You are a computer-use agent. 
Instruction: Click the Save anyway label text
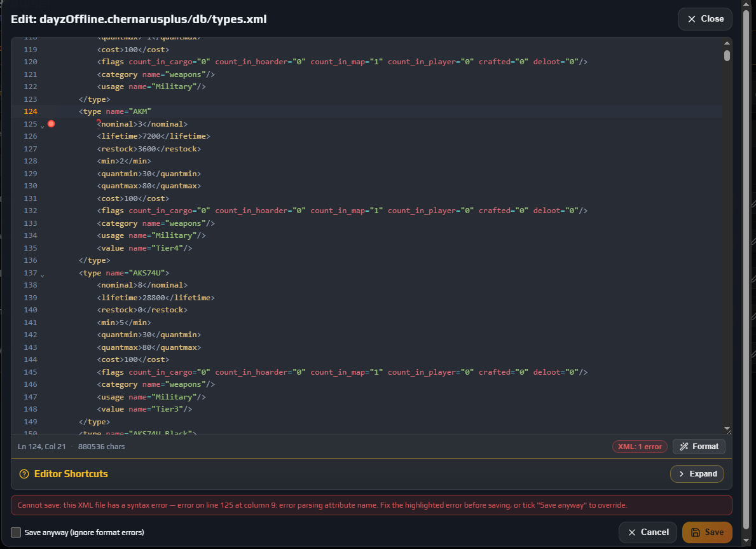click(x=85, y=532)
